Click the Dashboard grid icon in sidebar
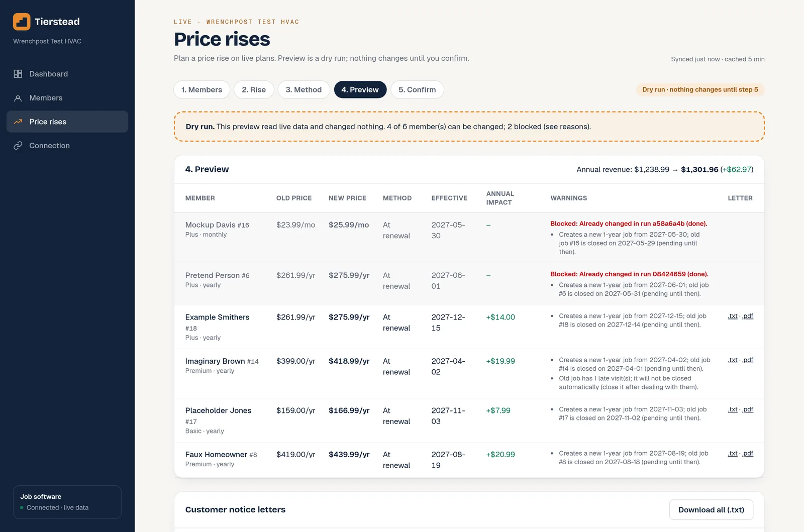The width and height of the screenshot is (804, 532). 18,74
